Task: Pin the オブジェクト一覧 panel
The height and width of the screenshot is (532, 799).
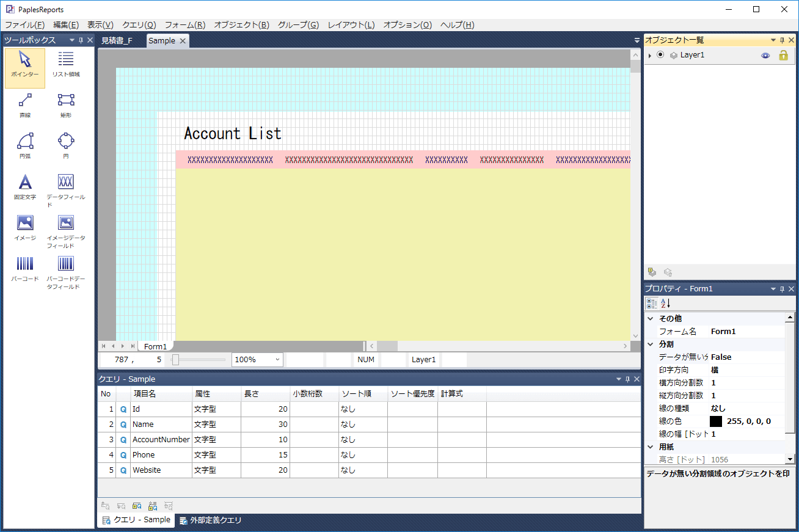Action: point(782,40)
